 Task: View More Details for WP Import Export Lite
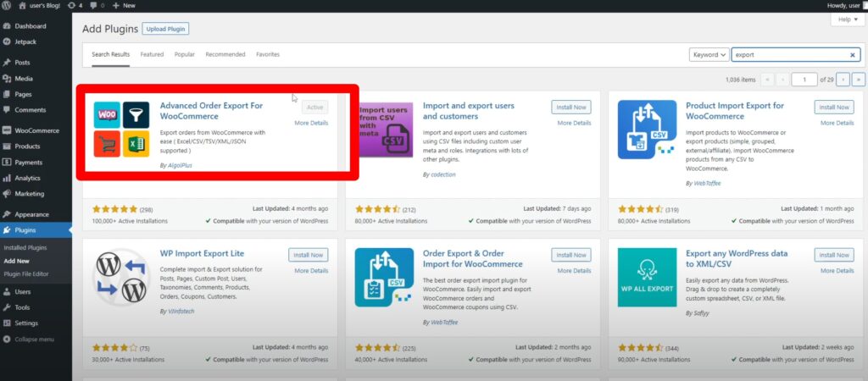[x=311, y=271]
